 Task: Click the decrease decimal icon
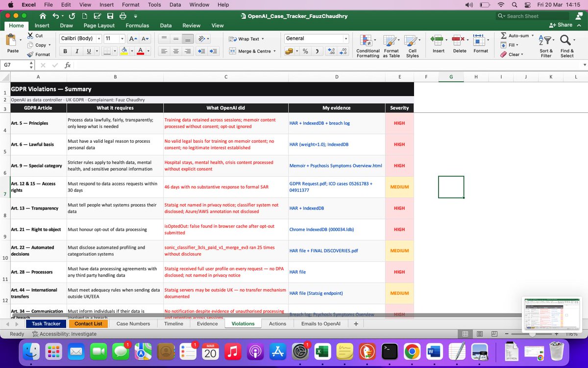tap(343, 51)
